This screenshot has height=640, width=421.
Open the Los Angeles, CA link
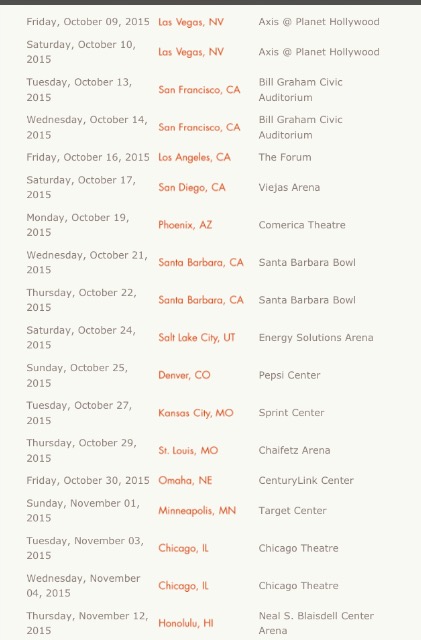[194, 158]
